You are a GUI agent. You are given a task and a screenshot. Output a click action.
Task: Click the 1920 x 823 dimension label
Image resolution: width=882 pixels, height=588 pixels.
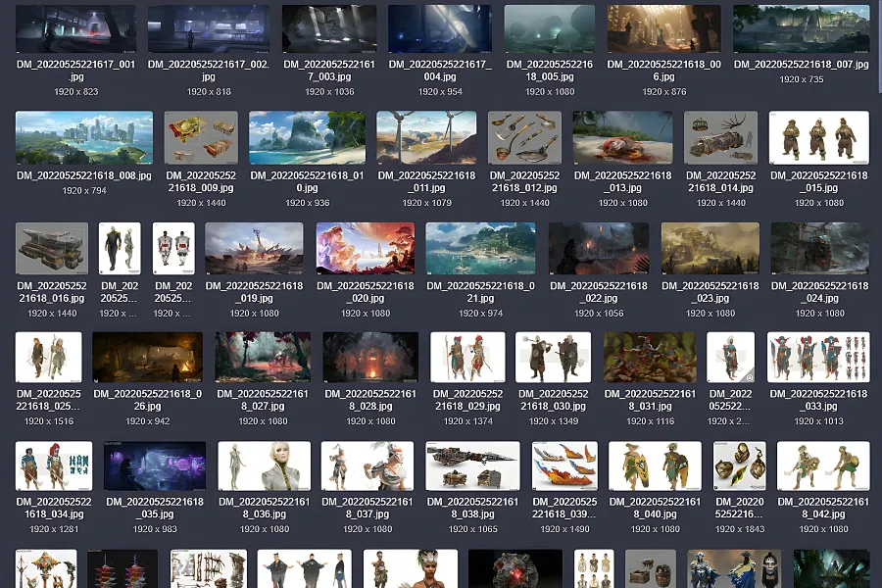coord(75,92)
